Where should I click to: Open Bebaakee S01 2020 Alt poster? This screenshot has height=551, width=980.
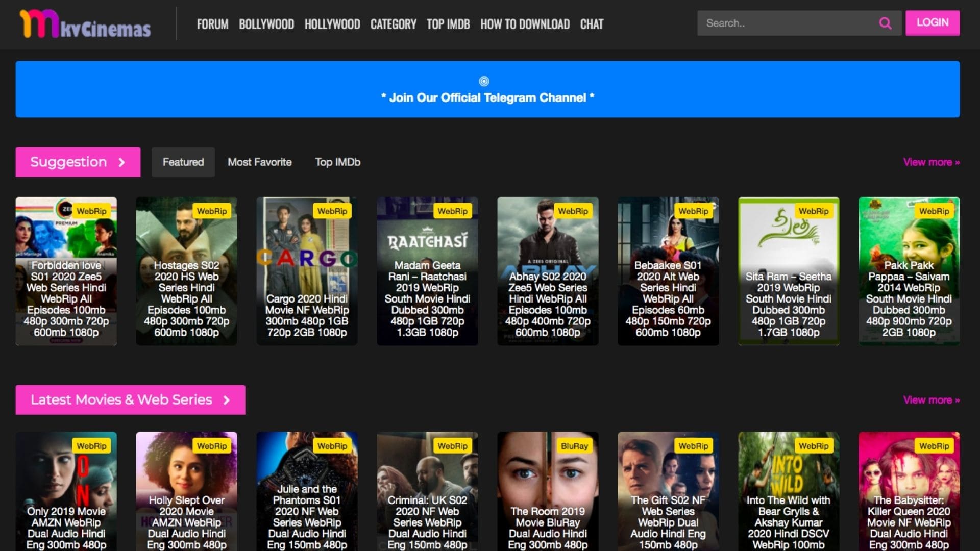tap(668, 271)
